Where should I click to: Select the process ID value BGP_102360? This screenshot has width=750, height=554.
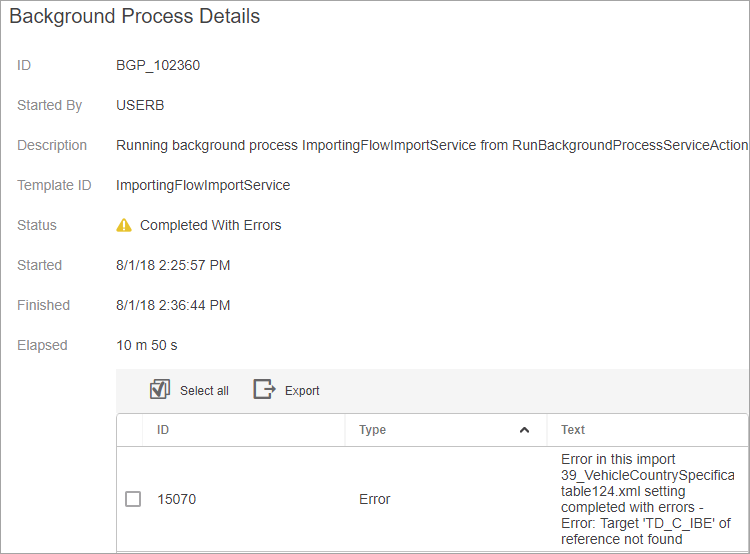158,66
